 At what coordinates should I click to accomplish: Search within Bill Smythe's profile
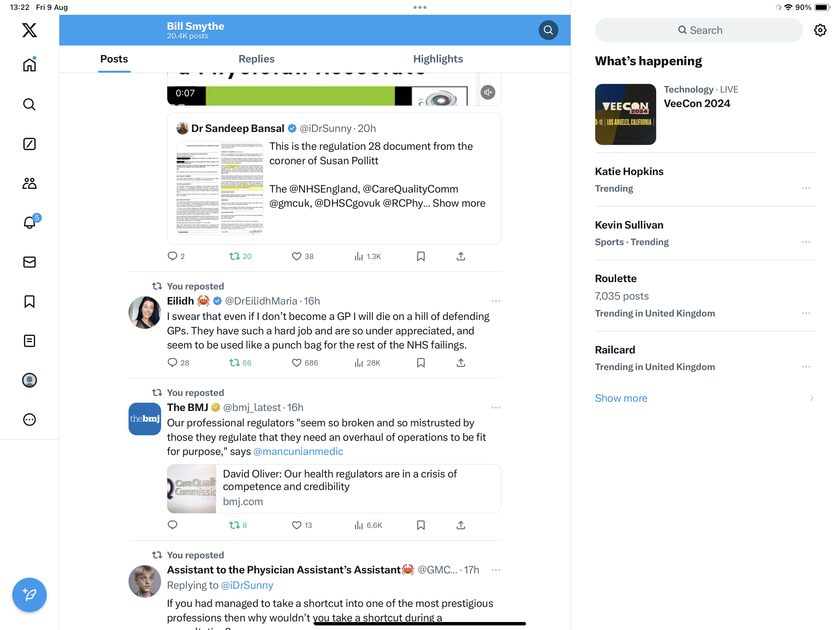[548, 30]
